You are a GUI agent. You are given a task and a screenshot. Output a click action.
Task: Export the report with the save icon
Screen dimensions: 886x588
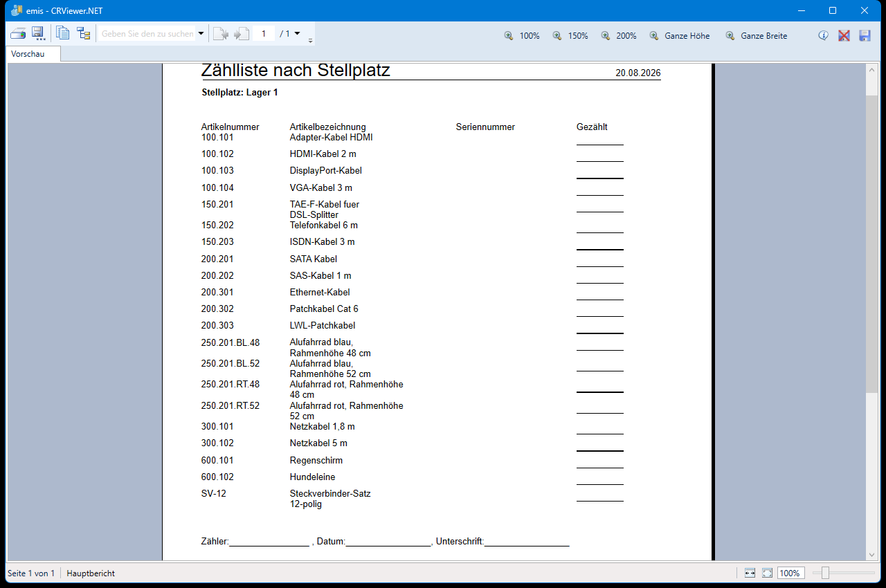click(x=38, y=34)
